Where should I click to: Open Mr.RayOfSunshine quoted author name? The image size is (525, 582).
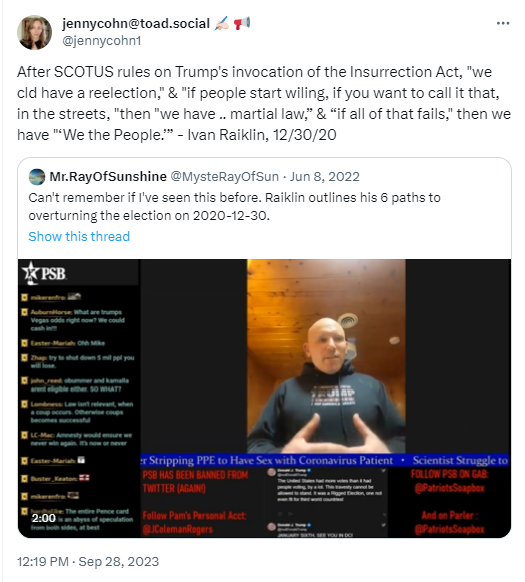click(x=108, y=177)
